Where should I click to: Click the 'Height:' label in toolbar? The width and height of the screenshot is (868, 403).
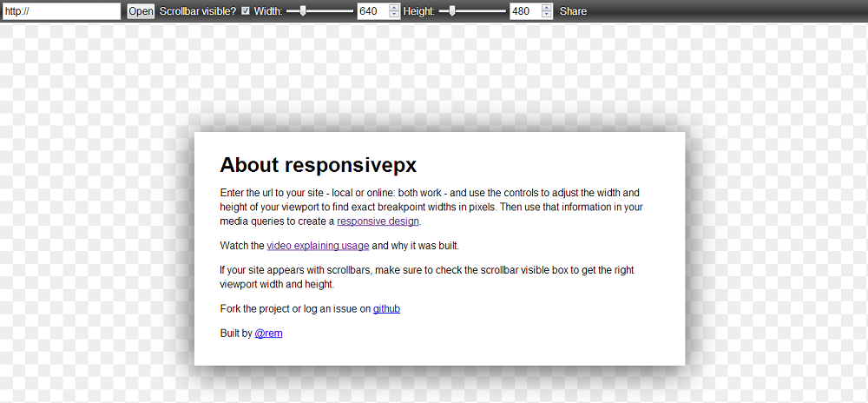coord(419,11)
